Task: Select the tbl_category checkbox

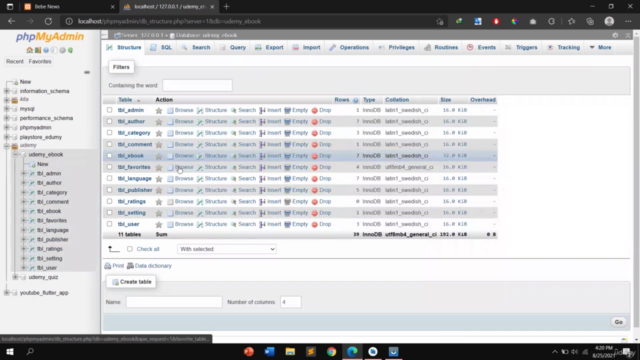Action: [x=109, y=133]
